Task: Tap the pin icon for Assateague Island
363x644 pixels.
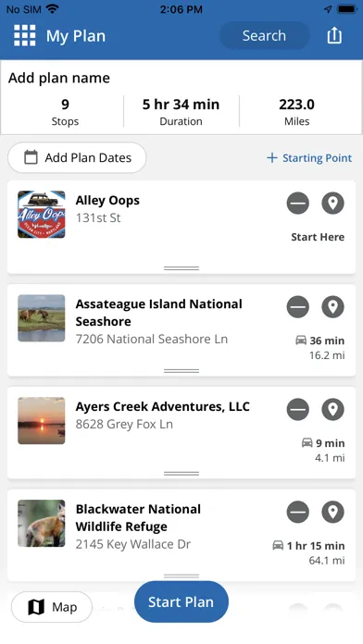Action: tap(332, 307)
